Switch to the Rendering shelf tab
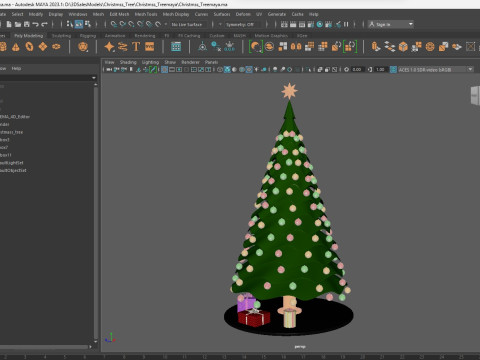The height and width of the screenshot is (360, 480). pos(145,36)
